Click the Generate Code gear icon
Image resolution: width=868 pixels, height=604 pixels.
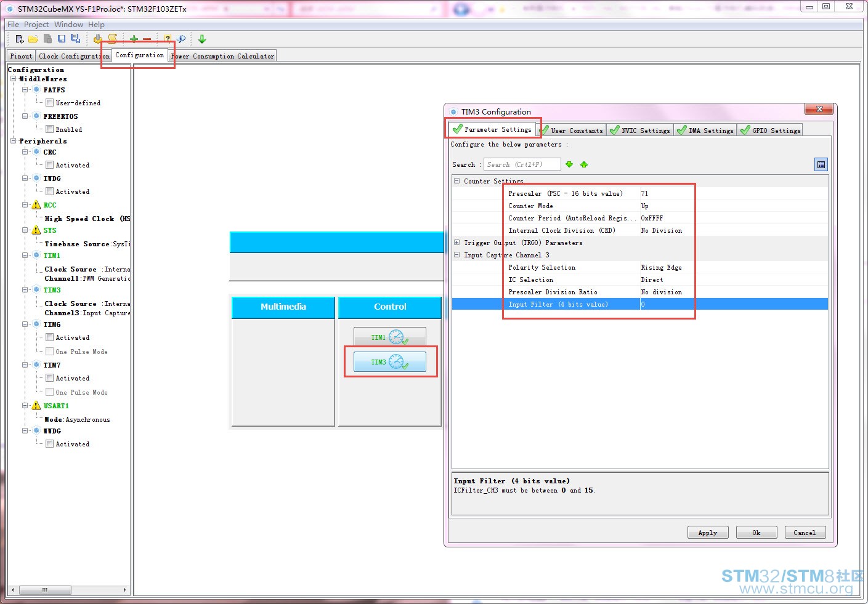point(98,39)
